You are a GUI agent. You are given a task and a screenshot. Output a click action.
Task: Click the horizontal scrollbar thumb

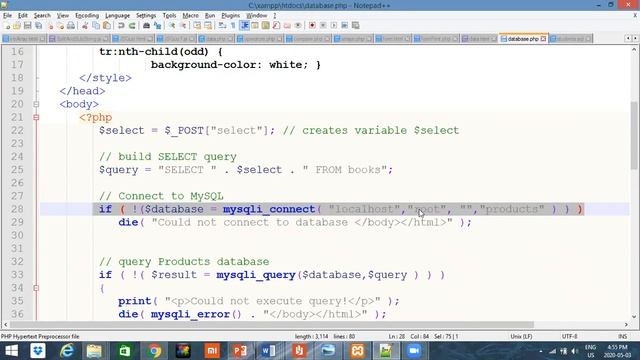pos(271,324)
